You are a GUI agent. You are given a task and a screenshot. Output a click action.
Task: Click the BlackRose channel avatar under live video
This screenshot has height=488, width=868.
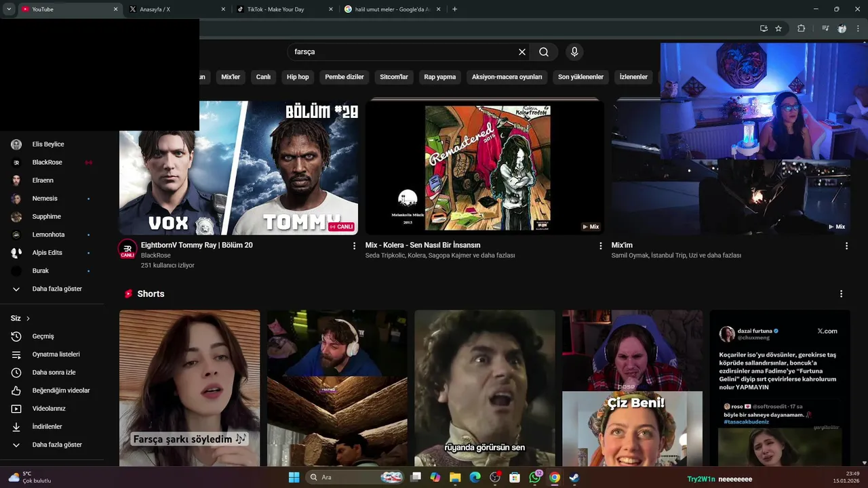coord(127,249)
